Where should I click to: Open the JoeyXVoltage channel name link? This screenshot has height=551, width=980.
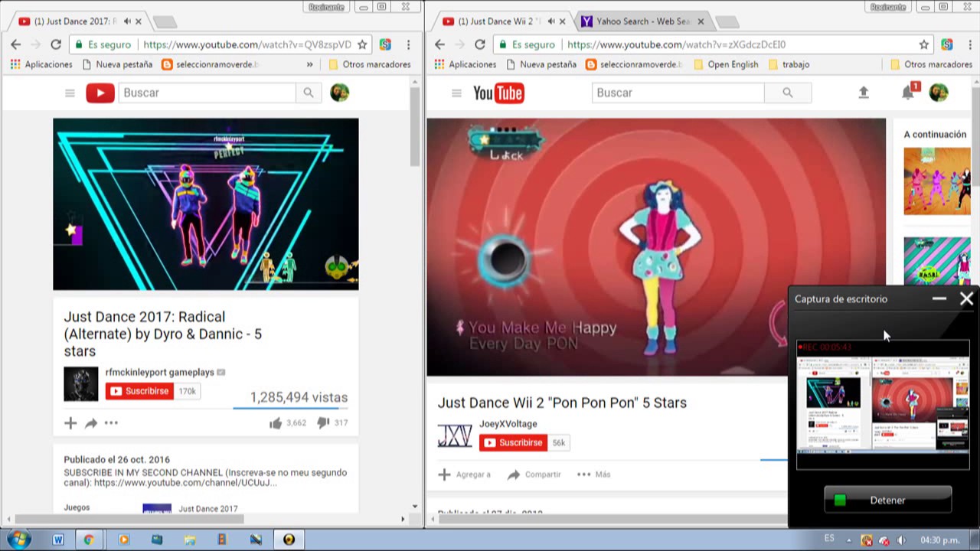(x=508, y=423)
